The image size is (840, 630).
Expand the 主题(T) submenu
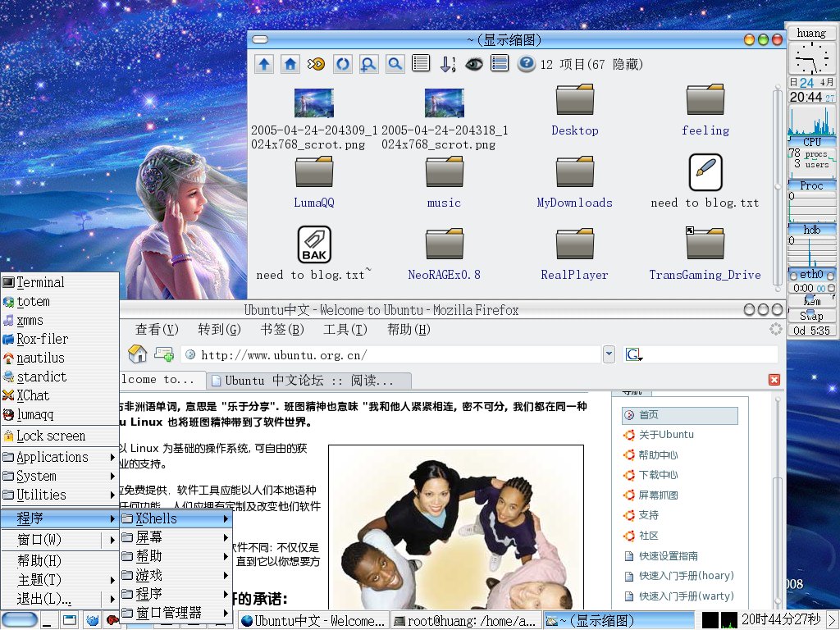[x=60, y=580]
